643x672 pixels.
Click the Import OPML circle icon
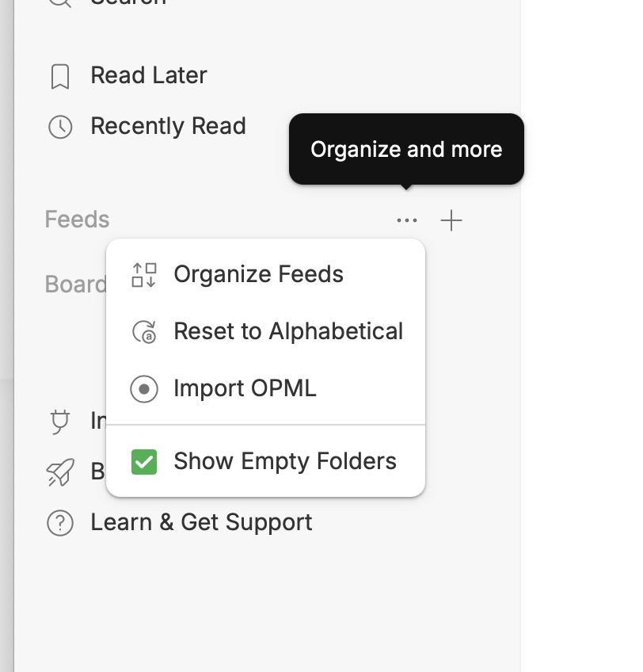(x=144, y=389)
